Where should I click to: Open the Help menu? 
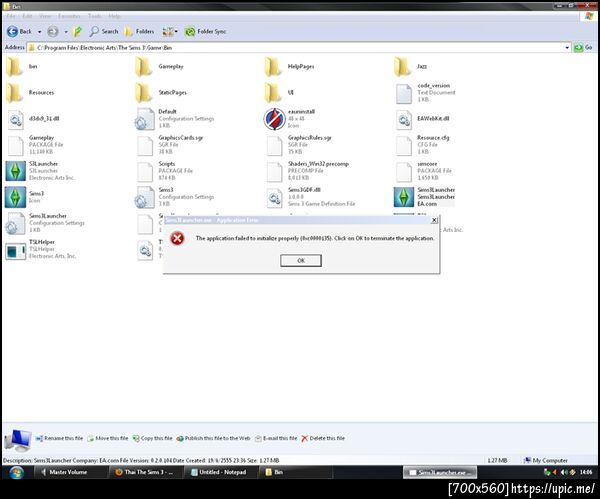click(114, 16)
